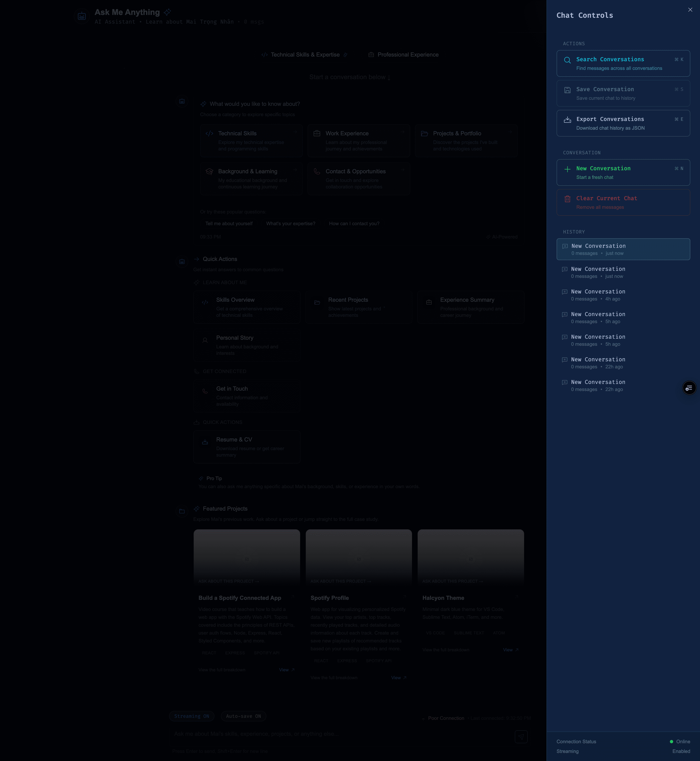Viewport: 700px width, 761px height.
Task: Open the floating chat controls icon on screen edge
Action: 689,388
